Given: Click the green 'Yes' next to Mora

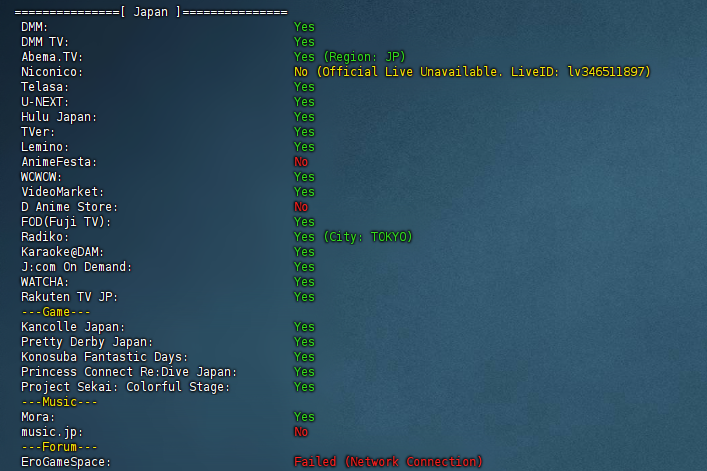Looking at the screenshot, I should click(x=304, y=417).
